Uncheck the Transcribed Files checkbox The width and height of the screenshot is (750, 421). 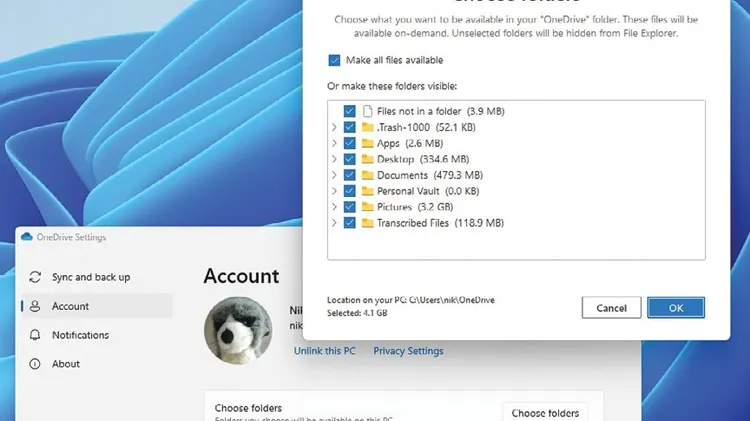[350, 223]
